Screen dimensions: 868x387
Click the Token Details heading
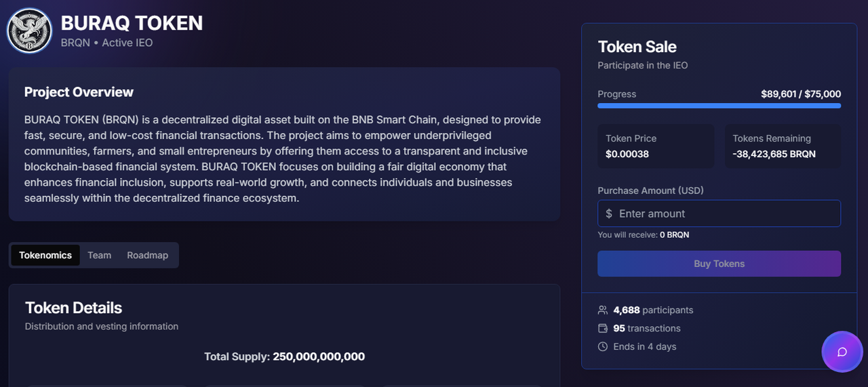73,308
